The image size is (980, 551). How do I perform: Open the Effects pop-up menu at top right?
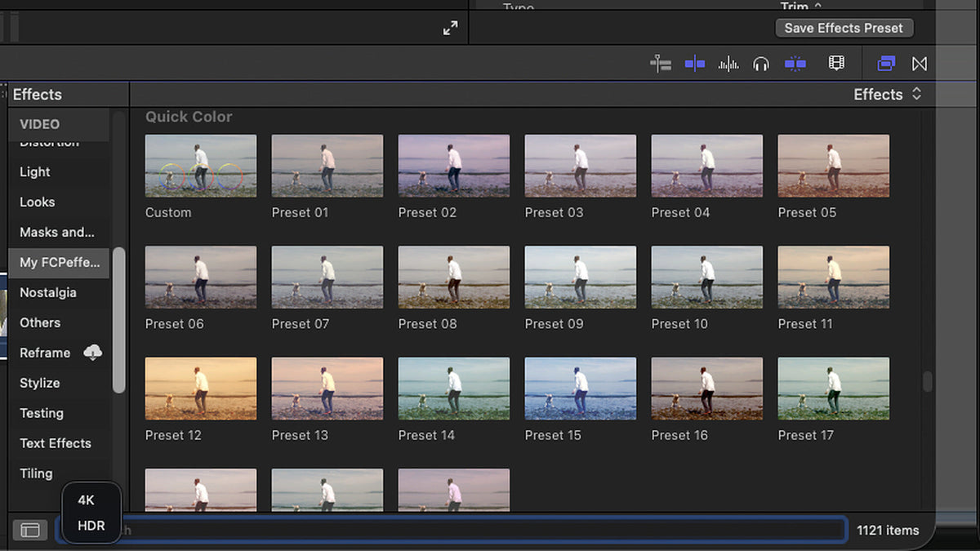(888, 94)
